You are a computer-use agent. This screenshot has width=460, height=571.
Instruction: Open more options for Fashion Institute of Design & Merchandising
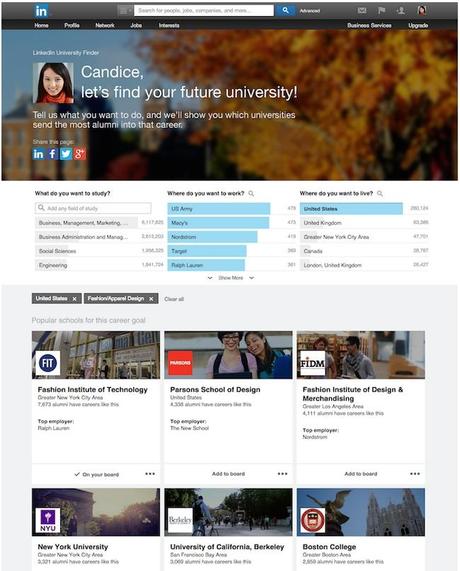[x=415, y=474]
